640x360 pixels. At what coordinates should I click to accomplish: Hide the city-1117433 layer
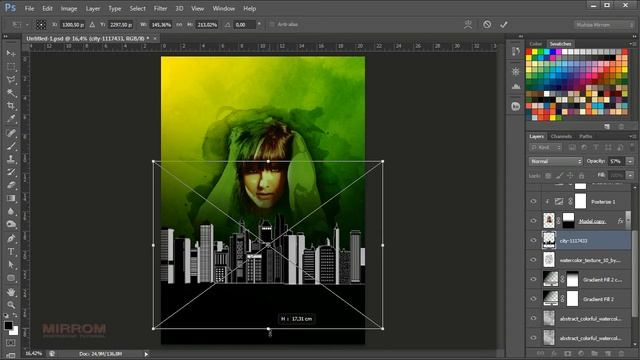coord(533,240)
